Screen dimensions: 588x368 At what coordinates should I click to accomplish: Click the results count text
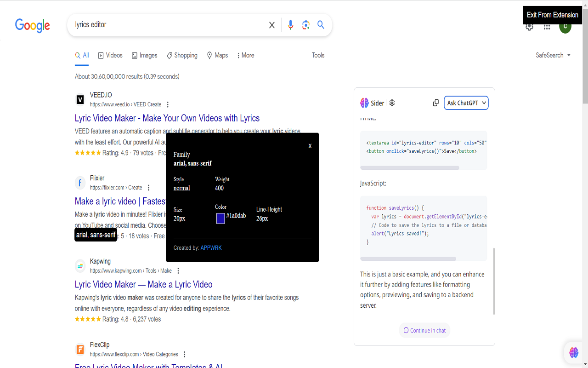point(127,76)
